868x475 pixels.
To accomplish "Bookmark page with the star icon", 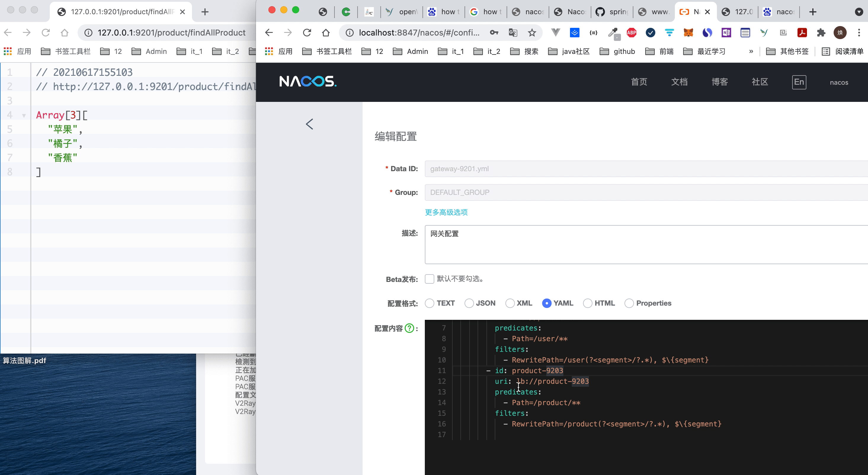I will tap(532, 33).
